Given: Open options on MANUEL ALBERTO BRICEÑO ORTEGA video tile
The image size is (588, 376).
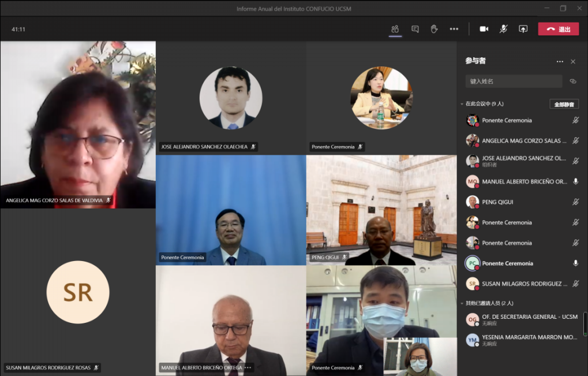Looking at the screenshot, I should coord(248,368).
